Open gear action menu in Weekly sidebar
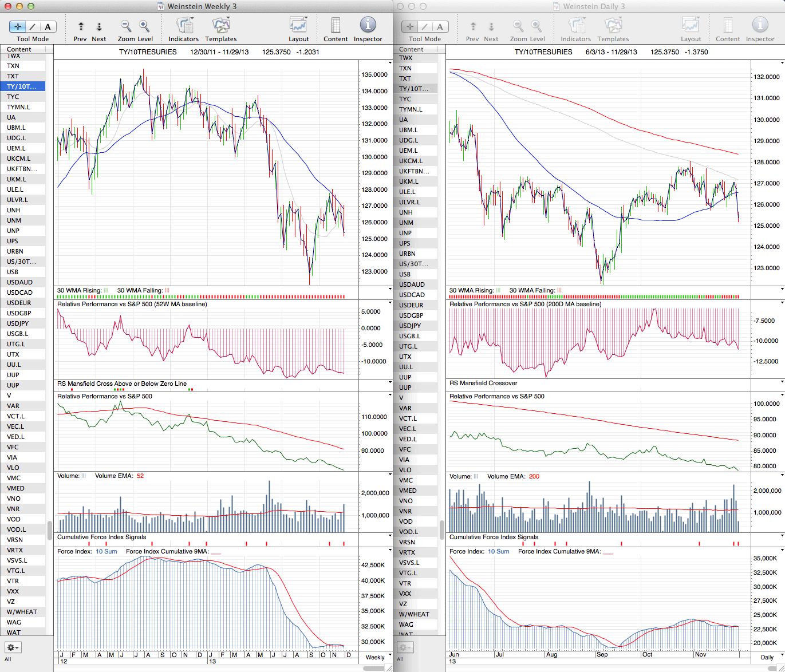 pos(13,647)
